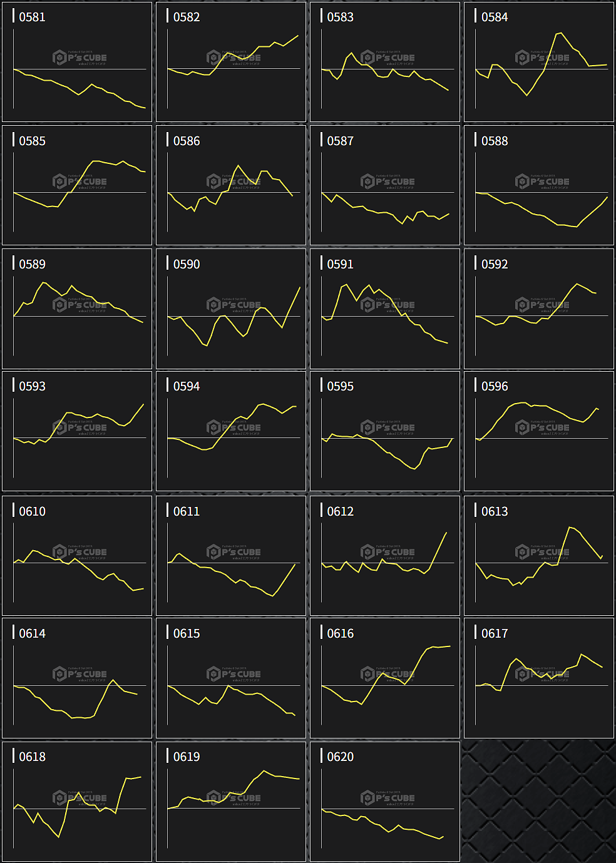This screenshot has height=863, width=616.
Task: Click the graph labeled 0589
Action: [x=77, y=309]
